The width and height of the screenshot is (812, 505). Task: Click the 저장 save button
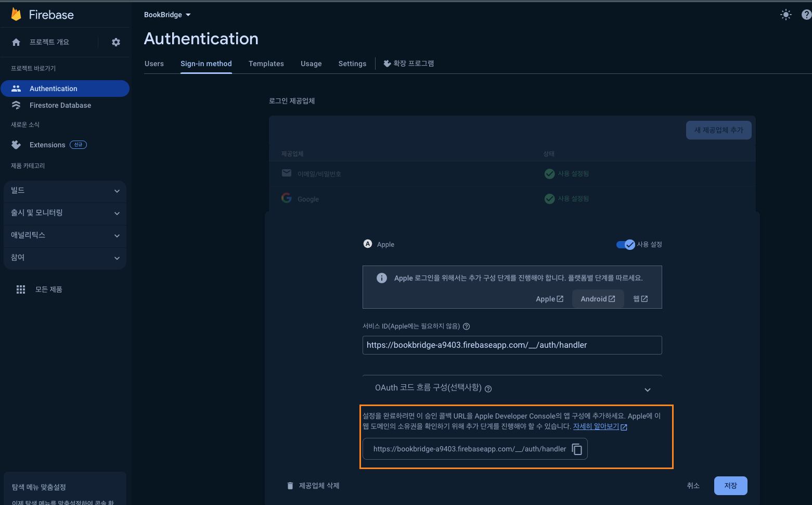click(731, 486)
